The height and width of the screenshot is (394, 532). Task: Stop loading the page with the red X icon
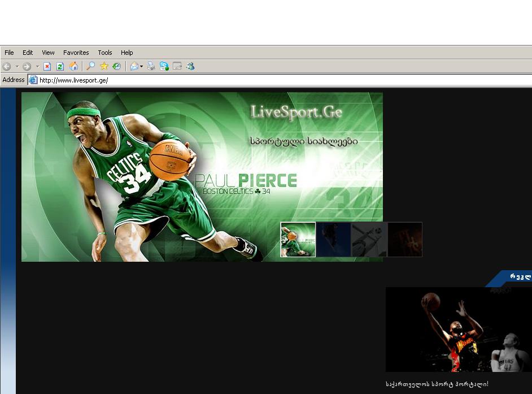pyautogui.click(x=47, y=66)
